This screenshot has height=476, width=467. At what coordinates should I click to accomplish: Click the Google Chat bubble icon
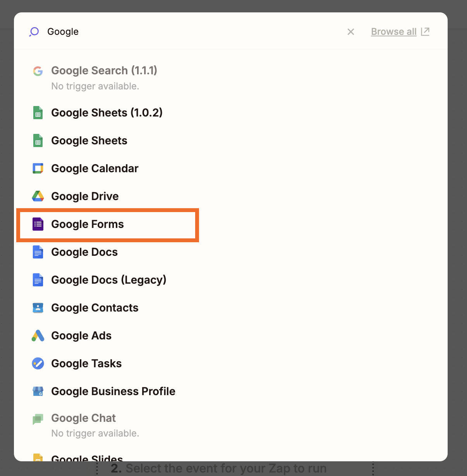[38, 419]
